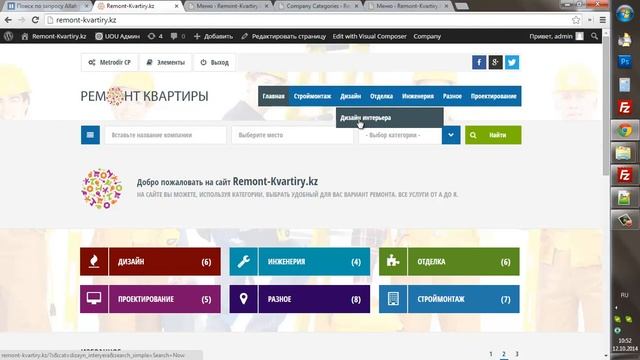Screen dimensions: 640x360
Task: Go to pagination page 3
Action: (x=517, y=354)
